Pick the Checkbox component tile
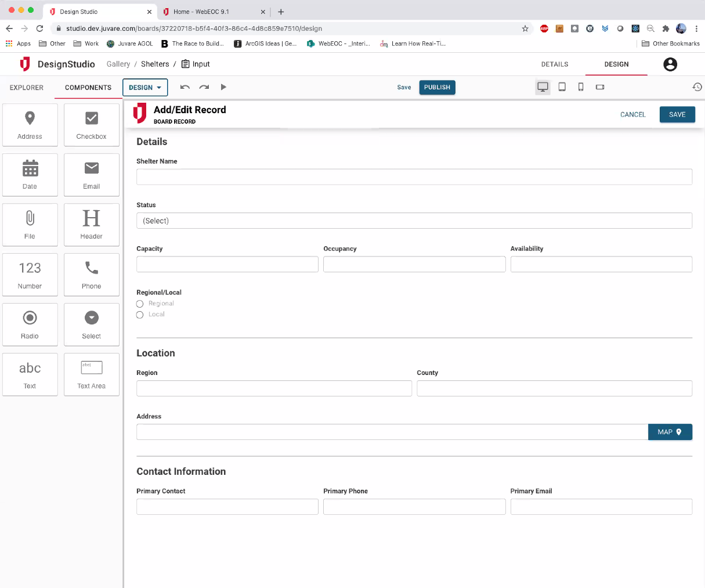Viewport: 705px width, 588px height. tap(92, 125)
